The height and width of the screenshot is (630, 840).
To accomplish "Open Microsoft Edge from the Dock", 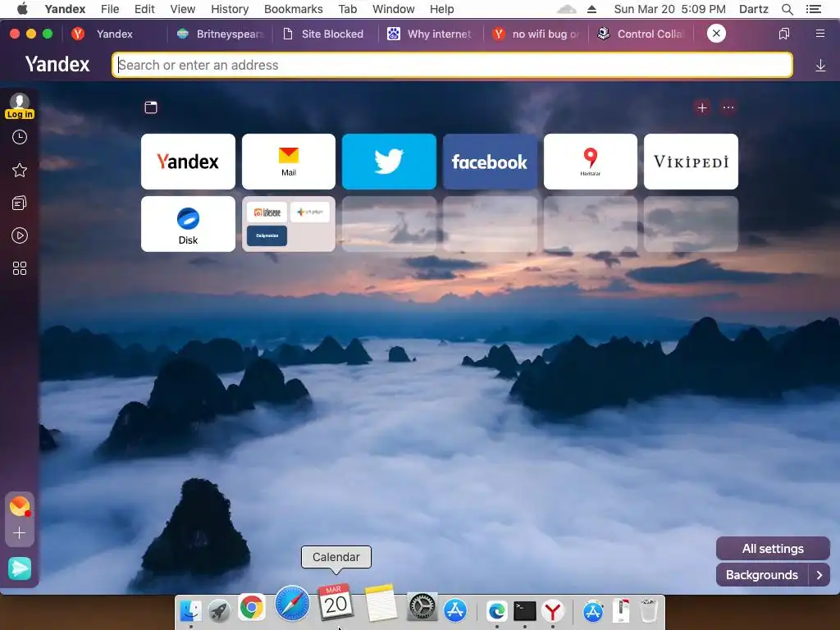I will pyautogui.click(x=496, y=610).
